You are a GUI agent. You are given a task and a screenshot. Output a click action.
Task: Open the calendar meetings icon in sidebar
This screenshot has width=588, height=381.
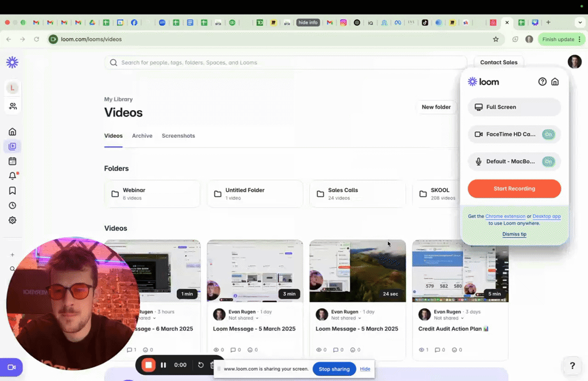click(x=13, y=161)
